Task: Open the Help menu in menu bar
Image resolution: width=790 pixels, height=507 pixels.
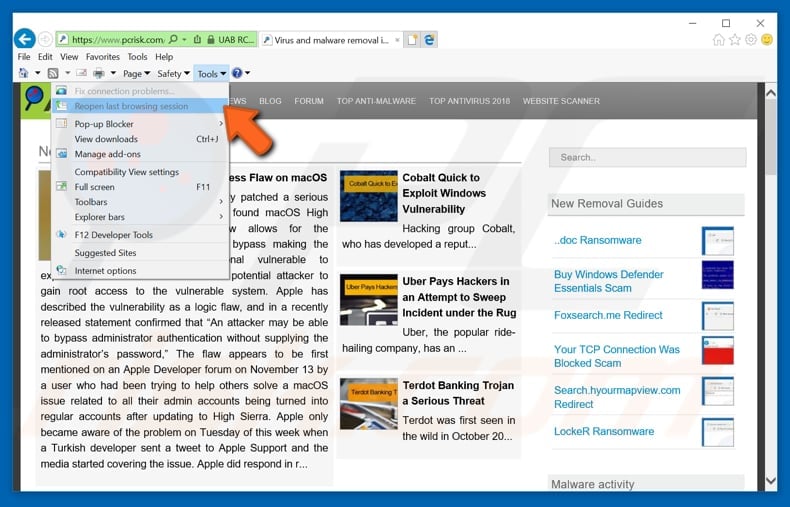Action: click(x=164, y=56)
